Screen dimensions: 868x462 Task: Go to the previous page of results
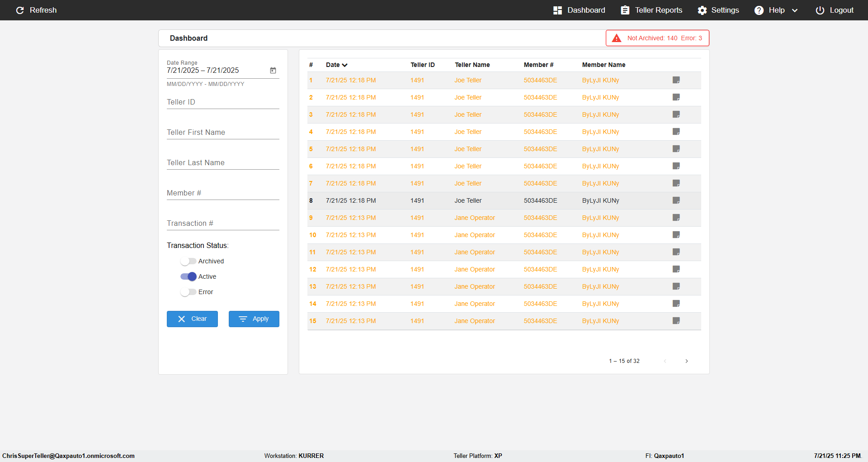pyautogui.click(x=665, y=361)
